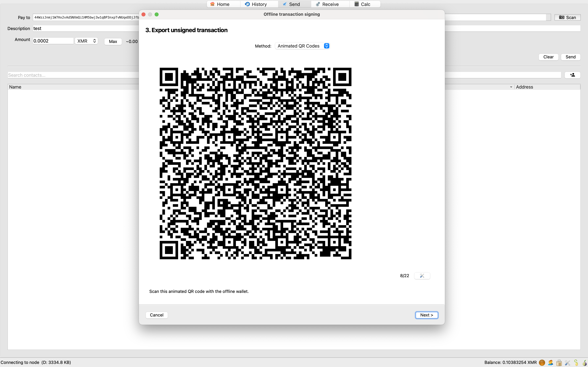Open QR code settings next to 8/22
588x367 pixels.
click(x=422, y=276)
